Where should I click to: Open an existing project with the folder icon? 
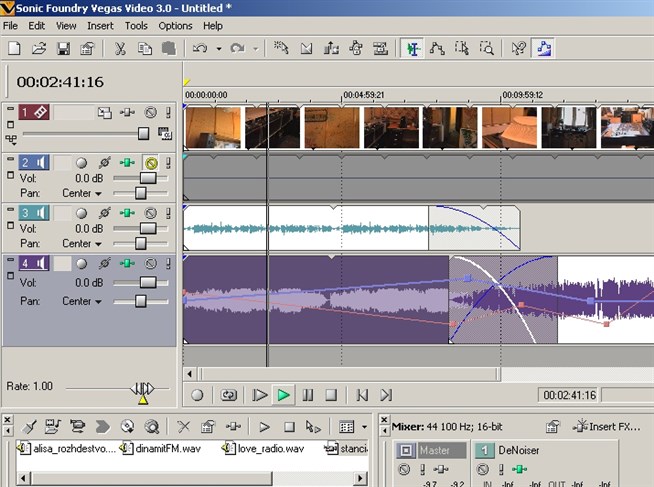click(x=39, y=48)
